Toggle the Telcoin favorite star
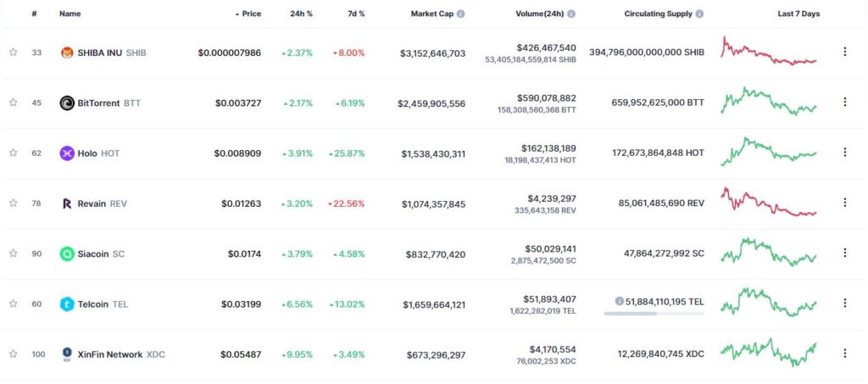868x384 pixels. click(x=14, y=303)
